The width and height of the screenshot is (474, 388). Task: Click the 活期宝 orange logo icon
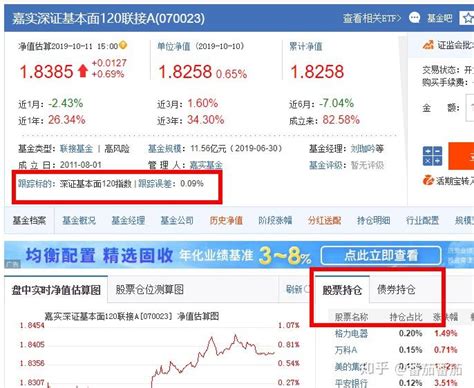point(428,180)
